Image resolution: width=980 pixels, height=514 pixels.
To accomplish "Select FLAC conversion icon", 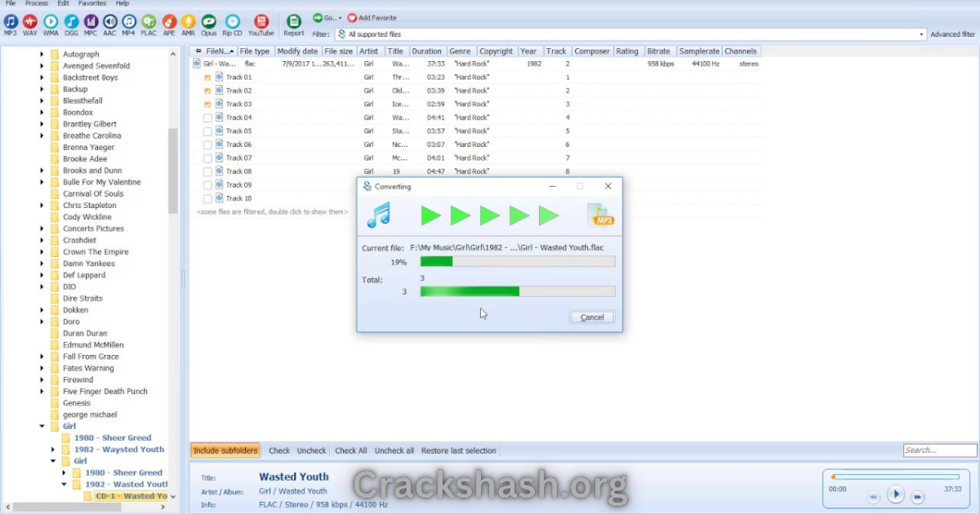I will click(149, 21).
